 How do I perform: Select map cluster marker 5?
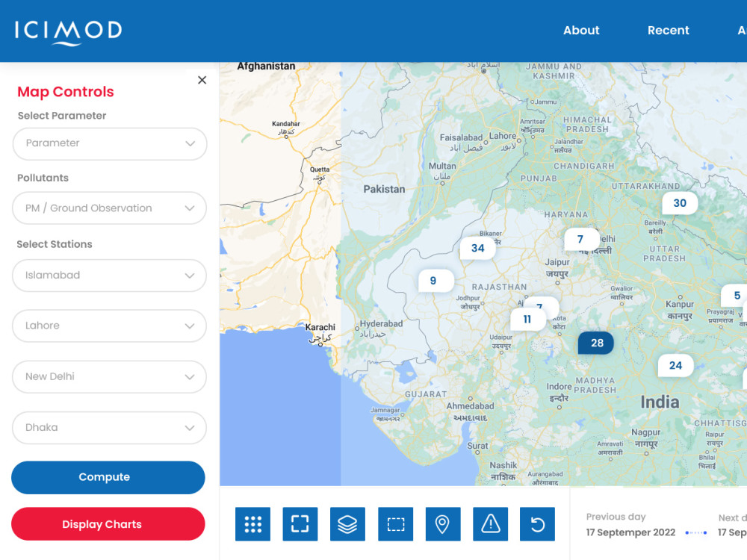click(x=736, y=295)
